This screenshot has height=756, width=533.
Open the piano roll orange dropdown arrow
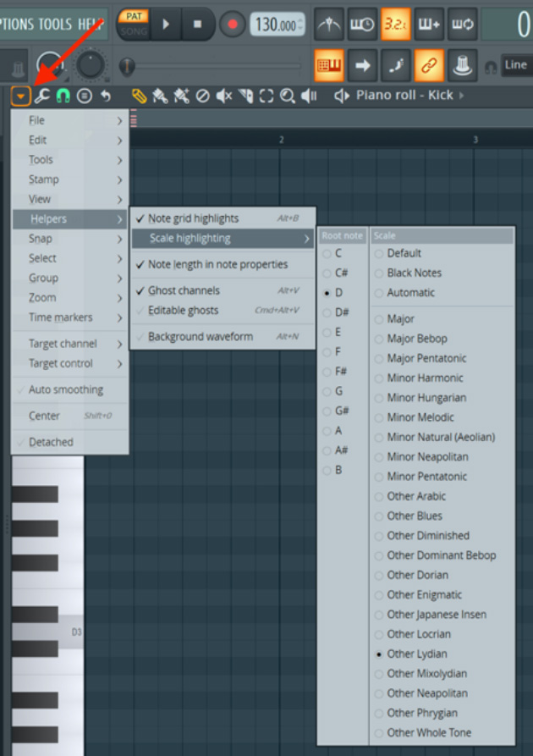[20, 96]
